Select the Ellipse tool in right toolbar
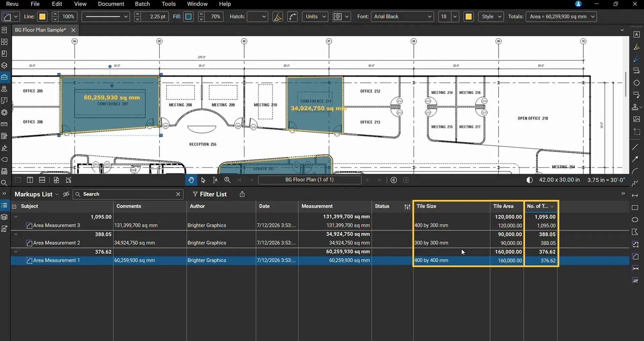Screen dimensions: 644x341 click(x=635, y=220)
